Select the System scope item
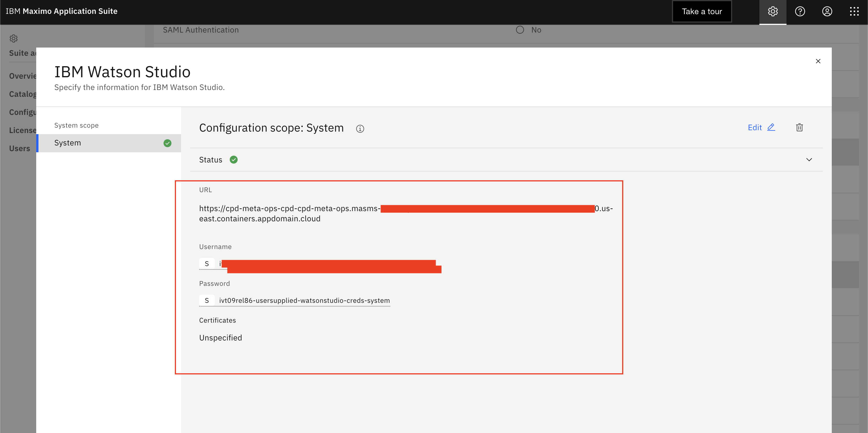The image size is (868, 433). [x=109, y=143]
